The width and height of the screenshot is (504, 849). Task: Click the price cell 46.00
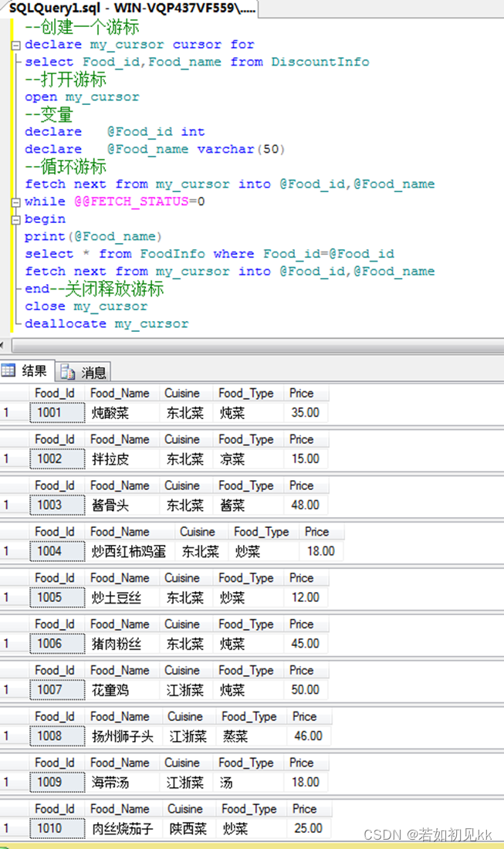pyautogui.click(x=309, y=736)
